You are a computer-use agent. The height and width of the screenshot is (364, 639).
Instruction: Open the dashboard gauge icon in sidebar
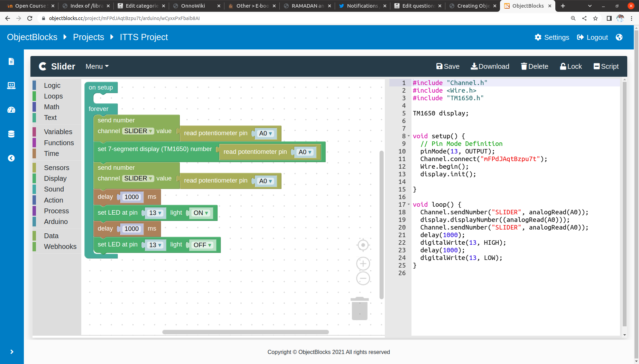(11, 110)
